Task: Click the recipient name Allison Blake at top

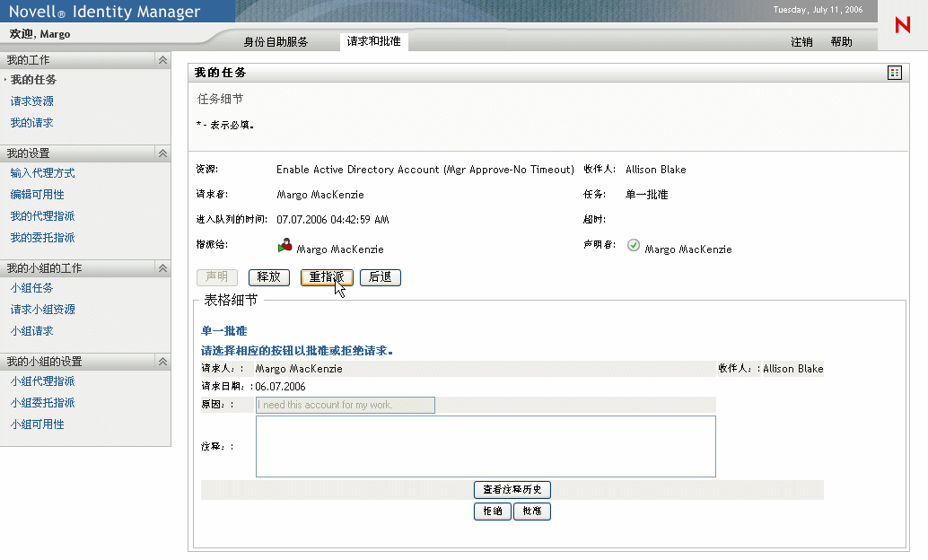Action: (x=656, y=170)
